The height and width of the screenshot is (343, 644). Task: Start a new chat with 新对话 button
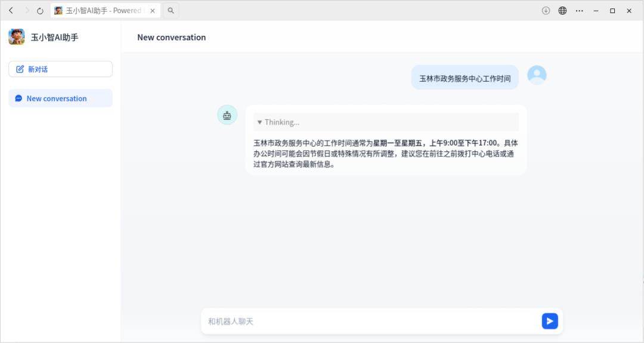(60, 69)
